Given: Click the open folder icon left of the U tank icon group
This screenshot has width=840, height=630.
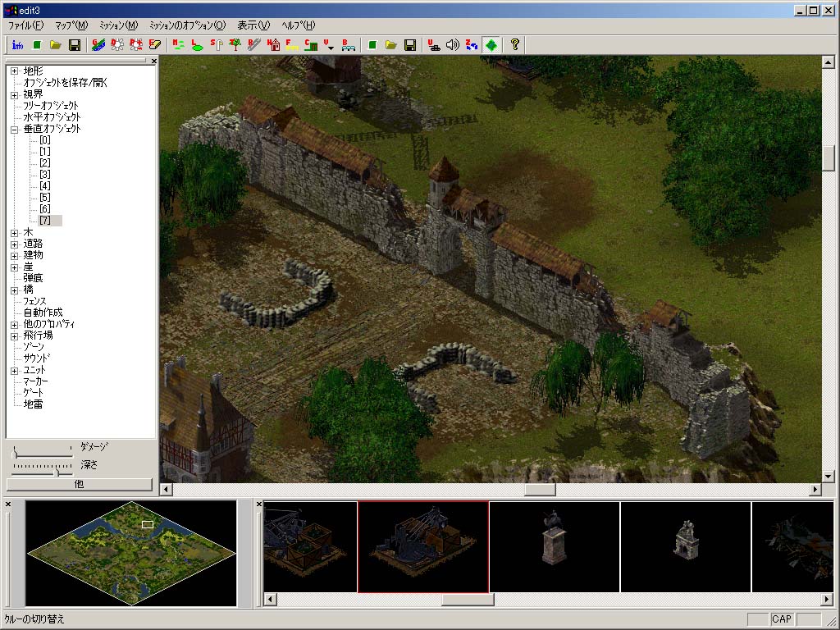Looking at the screenshot, I should pyautogui.click(x=391, y=45).
